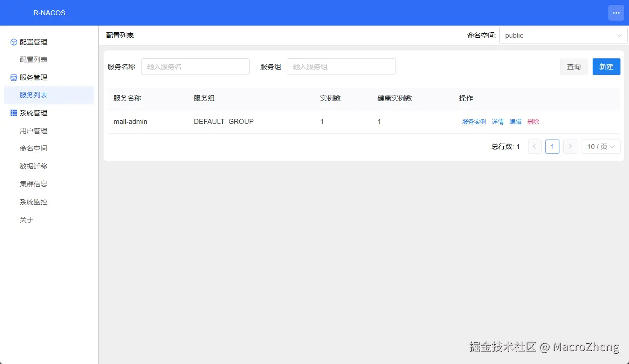Select page 1 in pagination
629x364 pixels.
pyautogui.click(x=552, y=147)
